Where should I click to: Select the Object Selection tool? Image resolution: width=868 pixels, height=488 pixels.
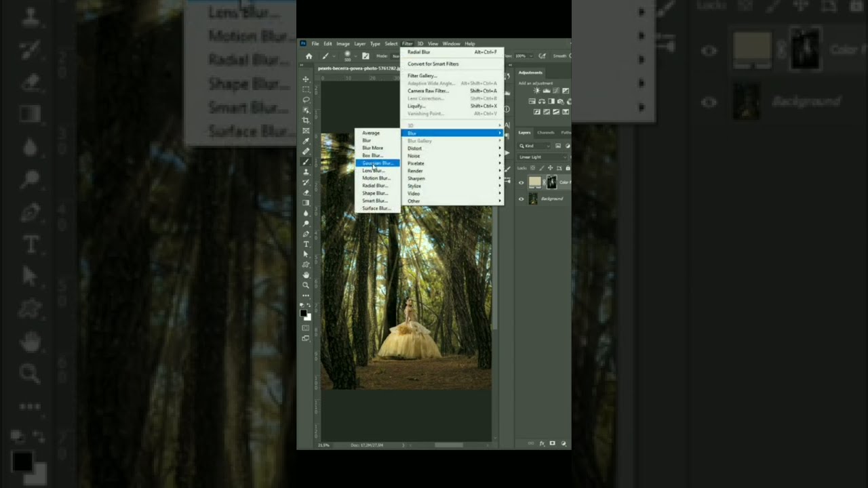pos(306,110)
